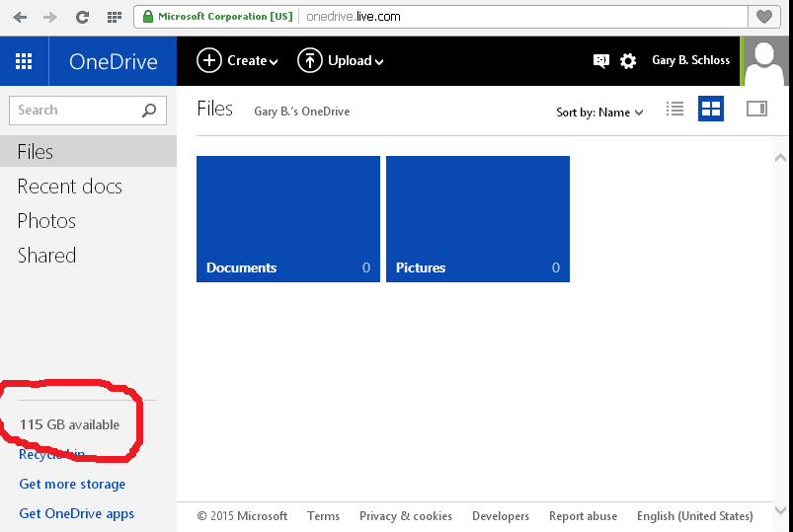The image size is (793, 532).
Task: Click the profile avatar picture
Action: click(x=765, y=61)
